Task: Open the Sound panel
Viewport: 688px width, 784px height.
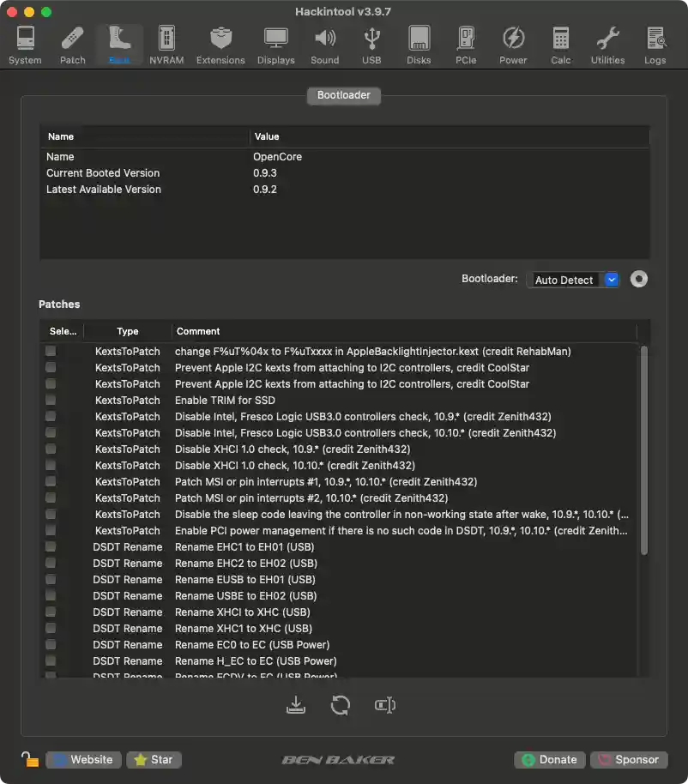Action: tap(324, 43)
